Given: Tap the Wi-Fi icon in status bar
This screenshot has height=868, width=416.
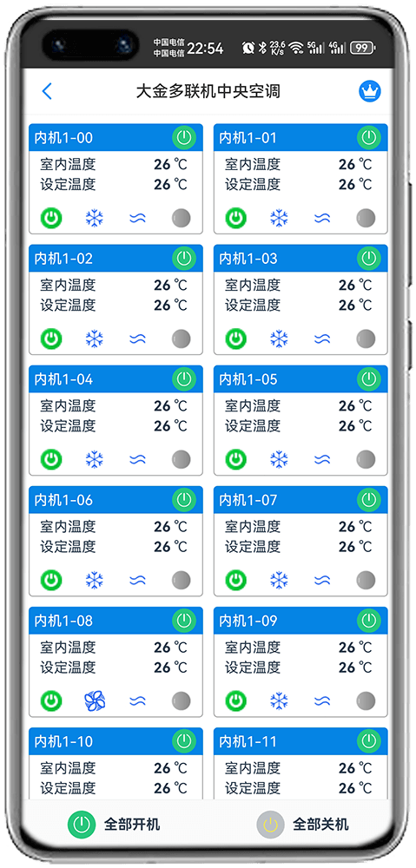Looking at the screenshot, I should pos(296,48).
